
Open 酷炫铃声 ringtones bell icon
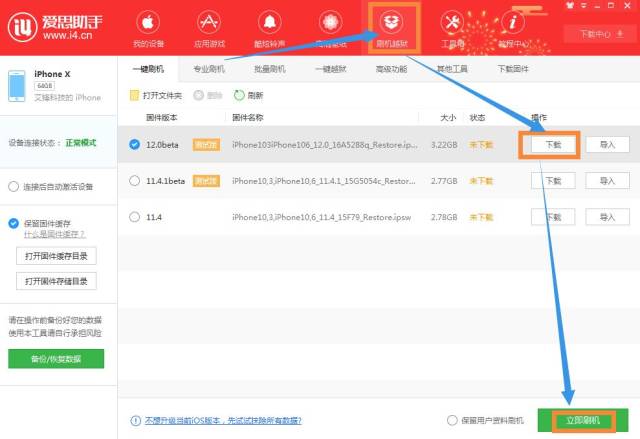tap(270, 22)
